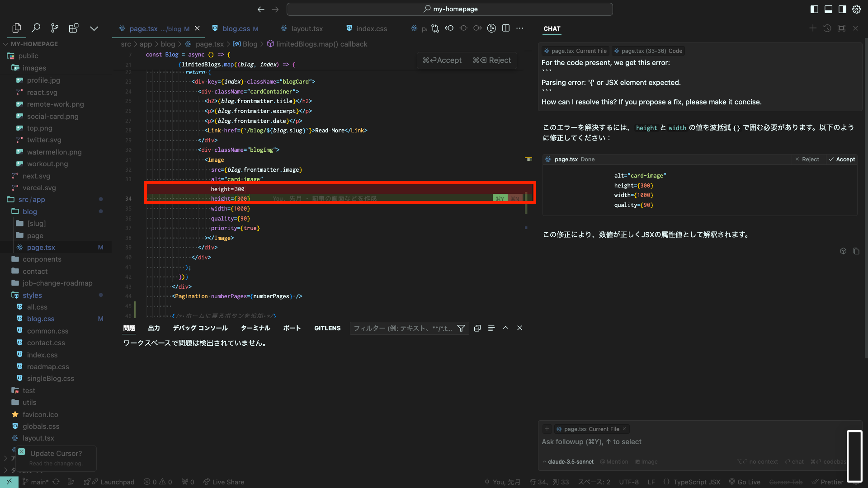This screenshot has width=868, height=488.
Task: Switch to the index.css tab
Action: (x=367, y=28)
